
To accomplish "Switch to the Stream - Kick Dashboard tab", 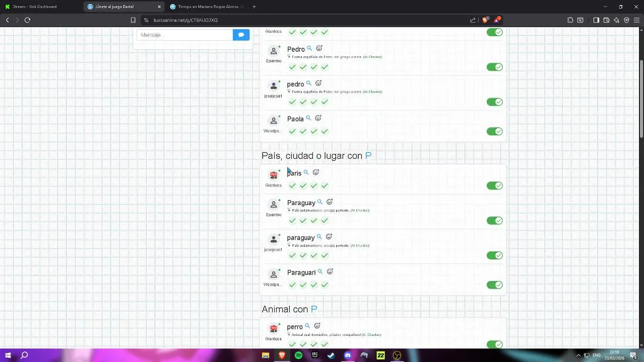I will [x=40, y=7].
